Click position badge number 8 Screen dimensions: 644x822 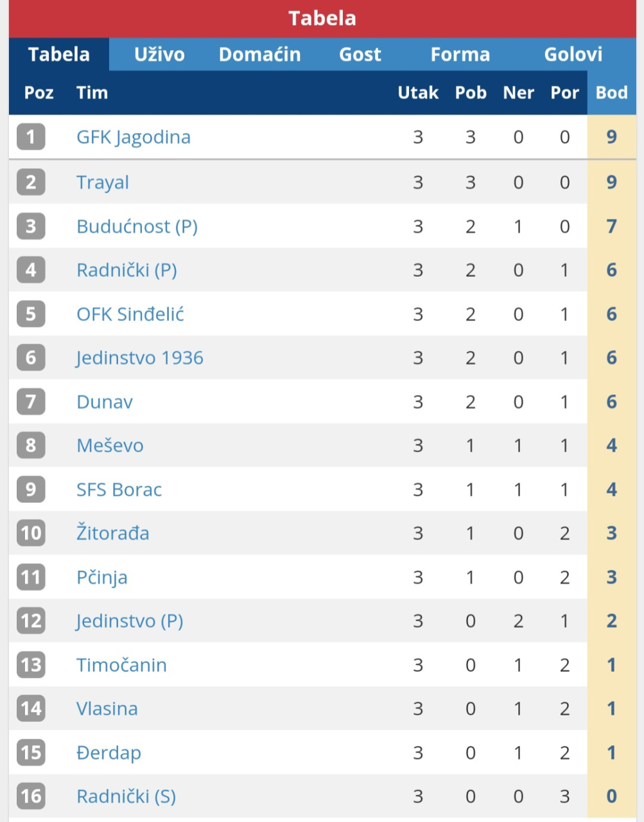click(x=31, y=445)
